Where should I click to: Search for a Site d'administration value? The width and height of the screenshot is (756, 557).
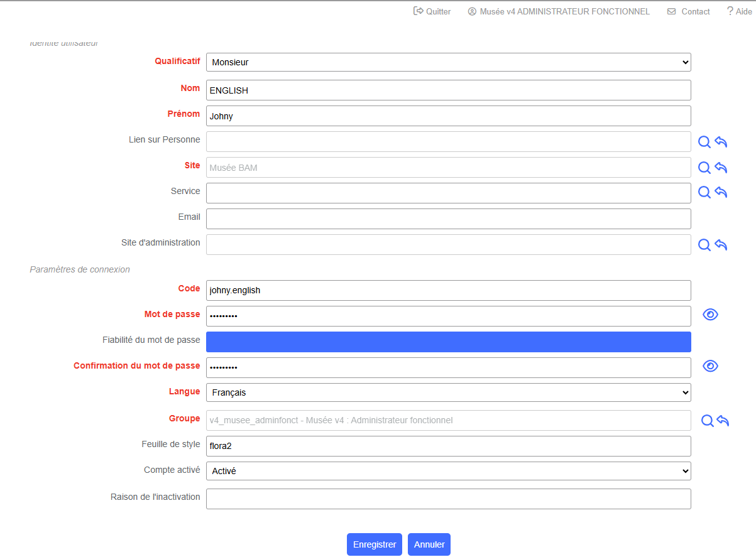[x=704, y=245]
